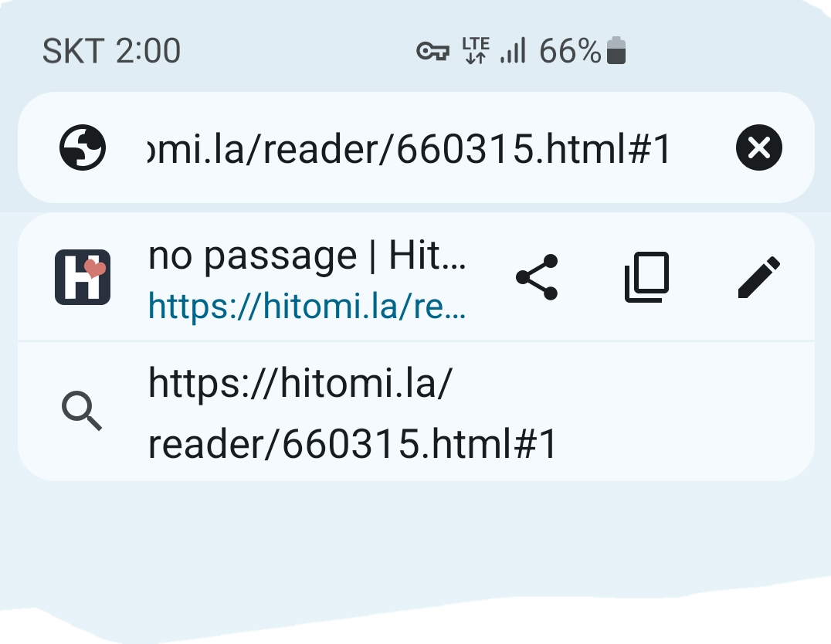The width and height of the screenshot is (831, 644).
Task: Share the suggested page via share icon
Action: pos(537,277)
